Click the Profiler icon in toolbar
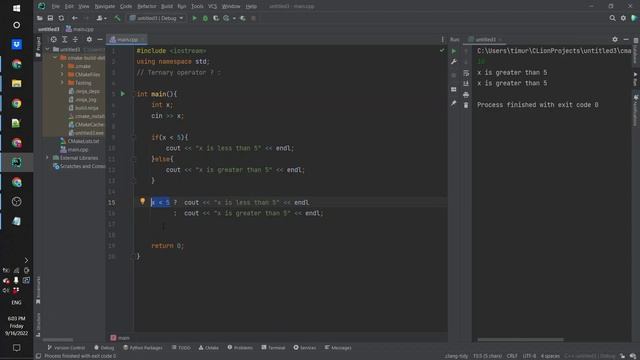The width and height of the screenshot is (640, 360). [227, 18]
